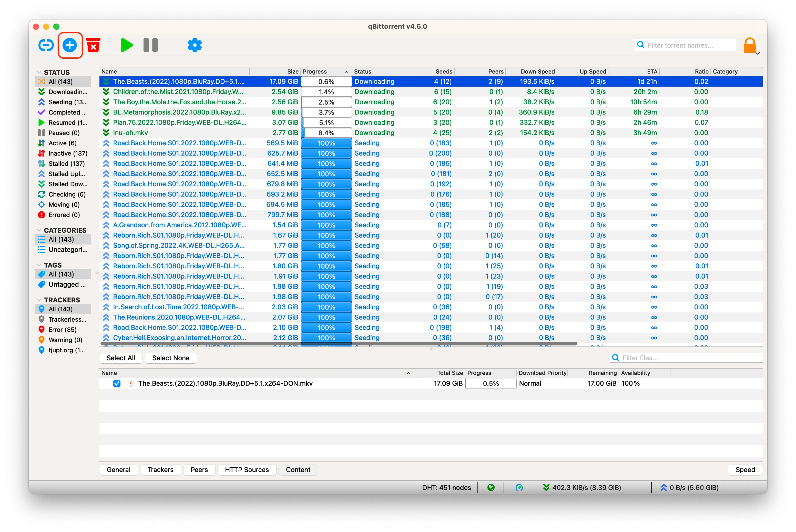Select Error (85) tracker filter

[x=63, y=330]
